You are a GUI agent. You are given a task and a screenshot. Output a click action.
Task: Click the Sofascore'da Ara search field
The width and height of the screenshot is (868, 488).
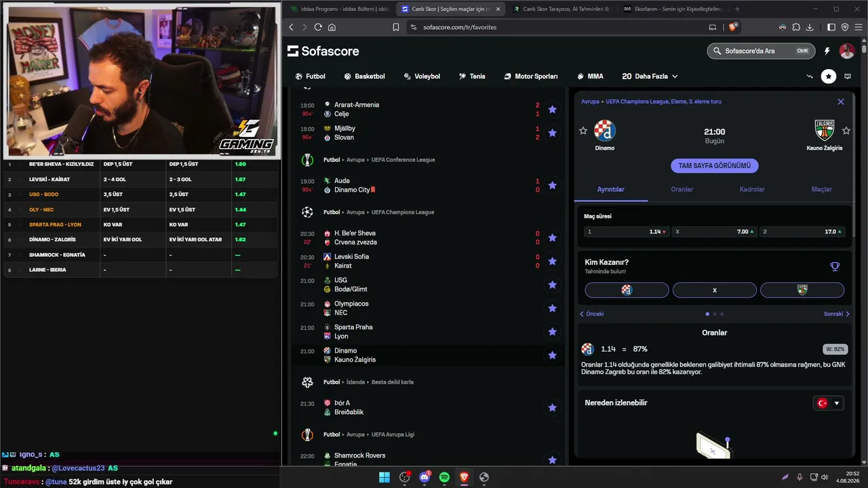tap(761, 51)
